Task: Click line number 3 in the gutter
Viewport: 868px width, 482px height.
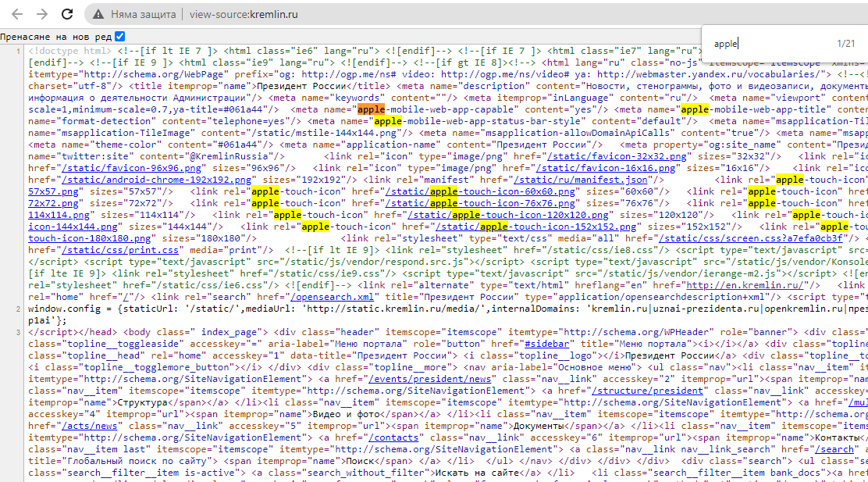Action: pyautogui.click(x=18, y=333)
